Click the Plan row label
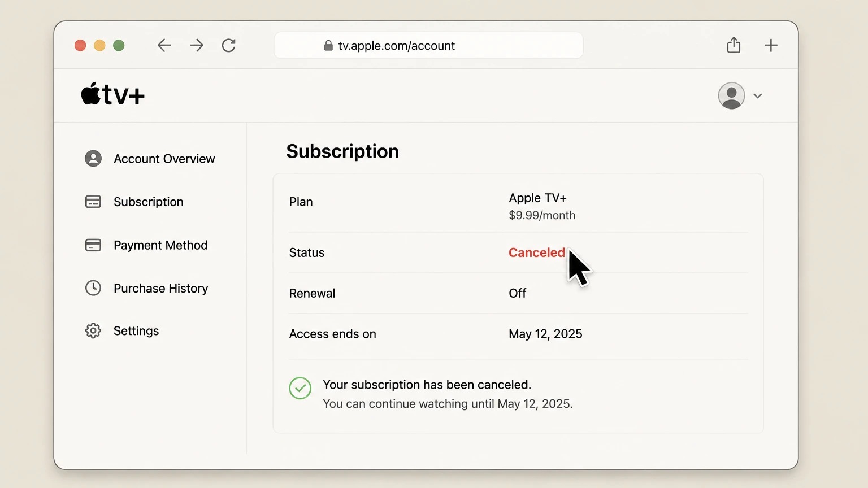This screenshot has width=868, height=488. (301, 202)
